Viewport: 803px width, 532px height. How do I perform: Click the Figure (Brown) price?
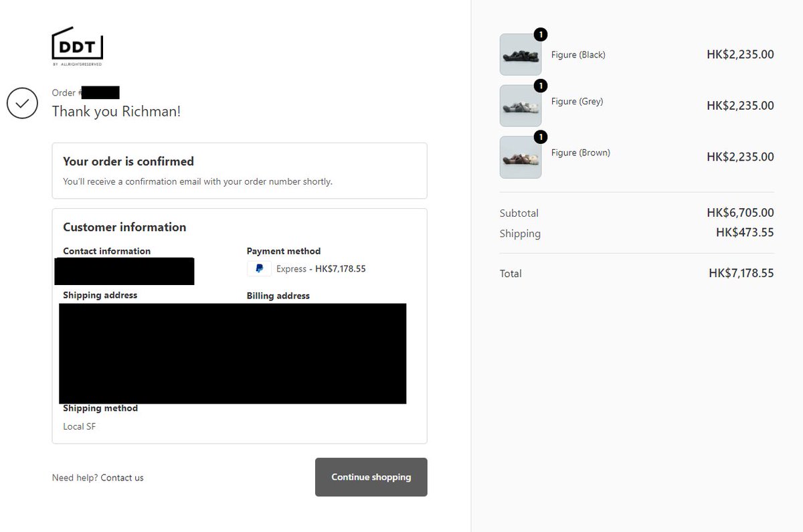click(740, 157)
